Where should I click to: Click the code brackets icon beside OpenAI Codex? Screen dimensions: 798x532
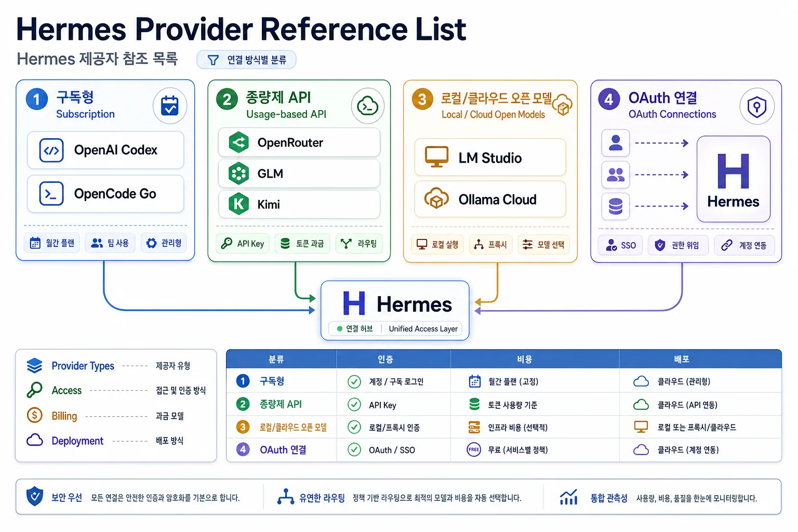(51, 151)
